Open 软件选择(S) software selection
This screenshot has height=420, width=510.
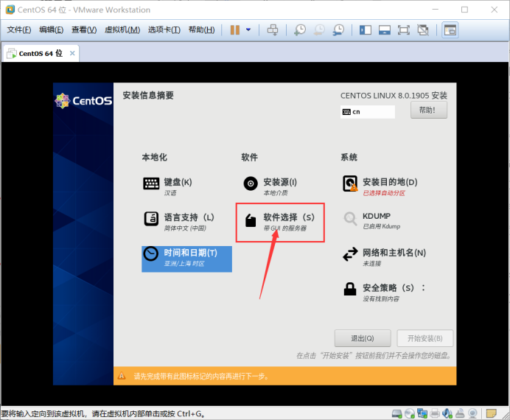(x=280, y=222)
